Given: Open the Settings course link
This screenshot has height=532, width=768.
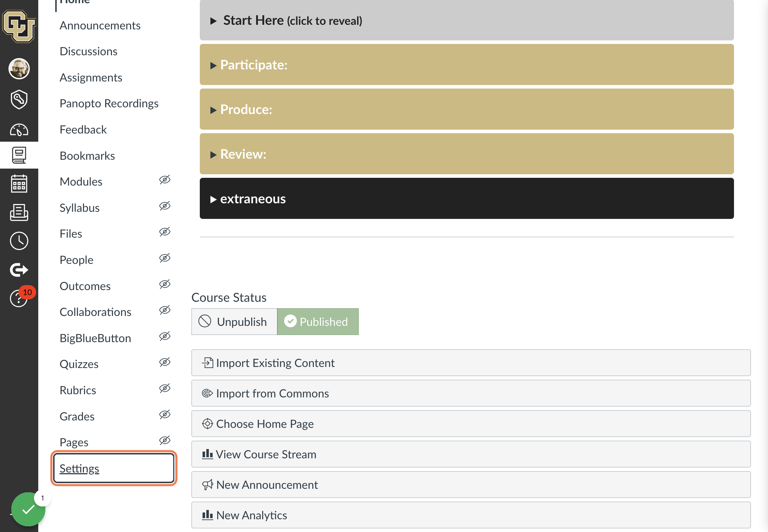Looking at the screenshot, I should coord(79,468).
